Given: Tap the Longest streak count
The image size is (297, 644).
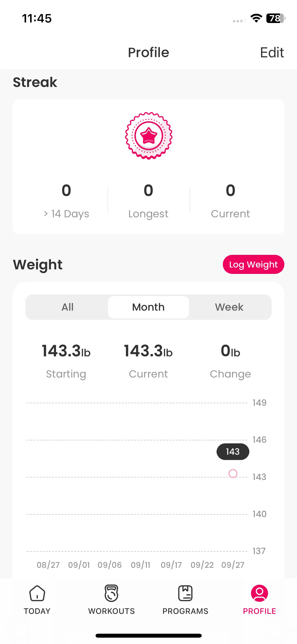Looking at the screenshot, I should (x=148, y=190).
